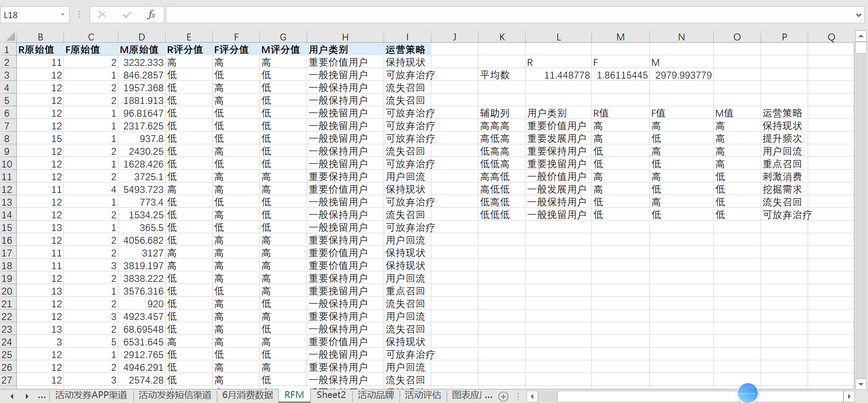Image resolution: width=868 pixels, height=403 pixels.
Task: Open the 活动评估 sheet tab
Action: (423, 395)
